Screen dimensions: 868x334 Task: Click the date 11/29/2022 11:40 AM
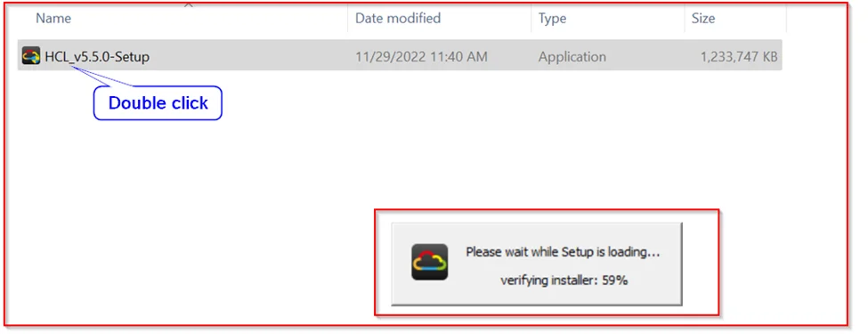(421, 56)
